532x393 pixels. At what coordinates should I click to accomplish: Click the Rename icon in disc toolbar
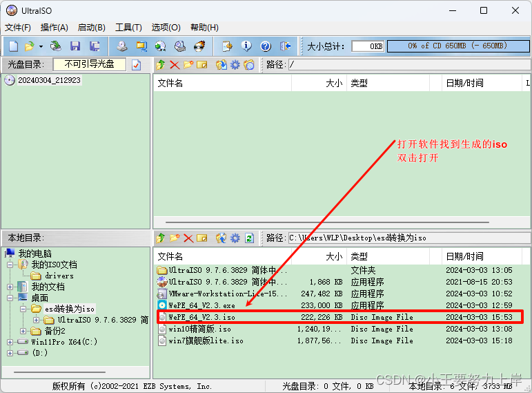pyautogui.click(x=202, y=64)
